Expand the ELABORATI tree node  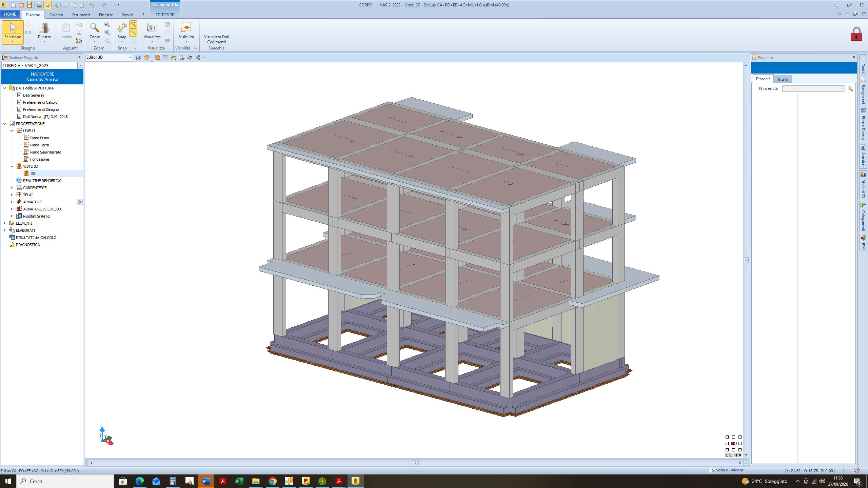[4, 230]
